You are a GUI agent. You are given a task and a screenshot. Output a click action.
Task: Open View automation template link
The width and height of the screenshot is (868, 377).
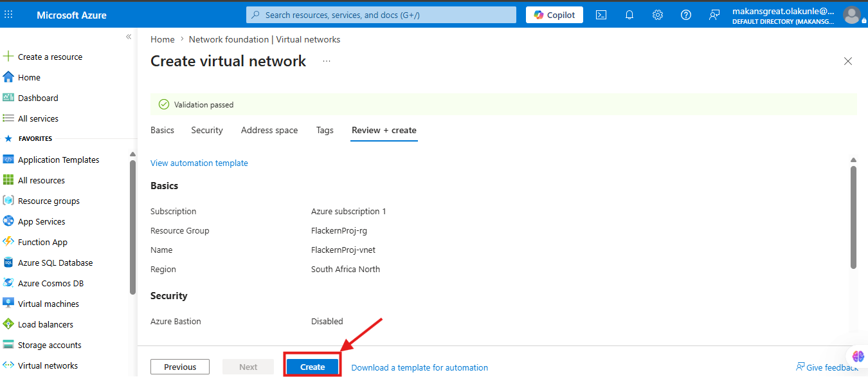pos(199,163)
